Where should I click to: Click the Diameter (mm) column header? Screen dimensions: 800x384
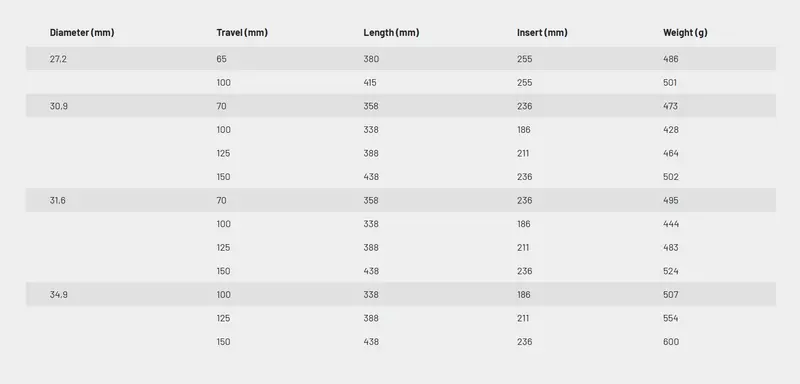[82, 33]
